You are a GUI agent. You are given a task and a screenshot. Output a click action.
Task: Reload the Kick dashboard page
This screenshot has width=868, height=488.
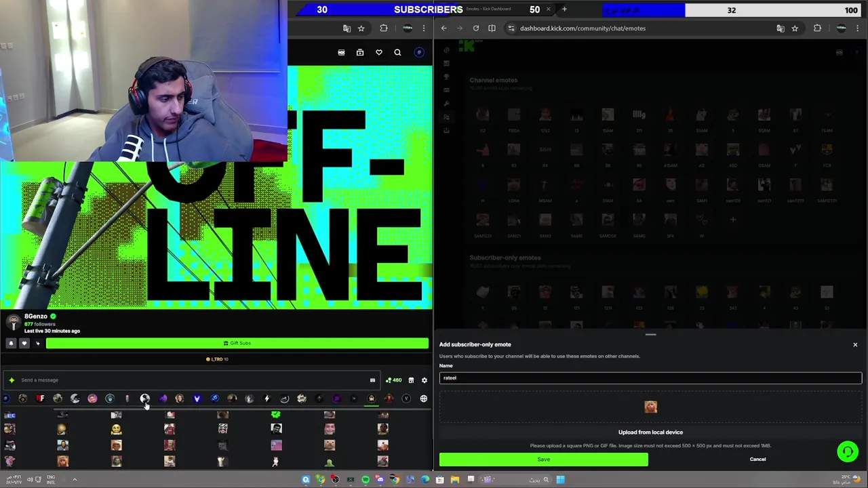pyautogui.click(x=476, y=28)
